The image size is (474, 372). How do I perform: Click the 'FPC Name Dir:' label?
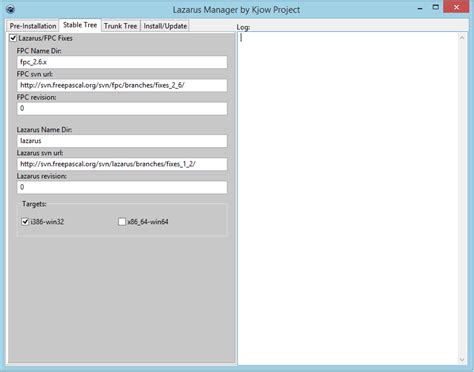tap(39, 51)
